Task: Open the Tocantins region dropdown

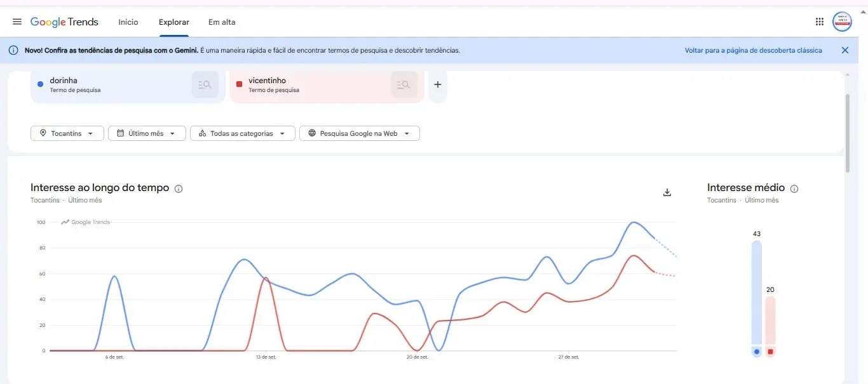Action: (x=67, y=133)
